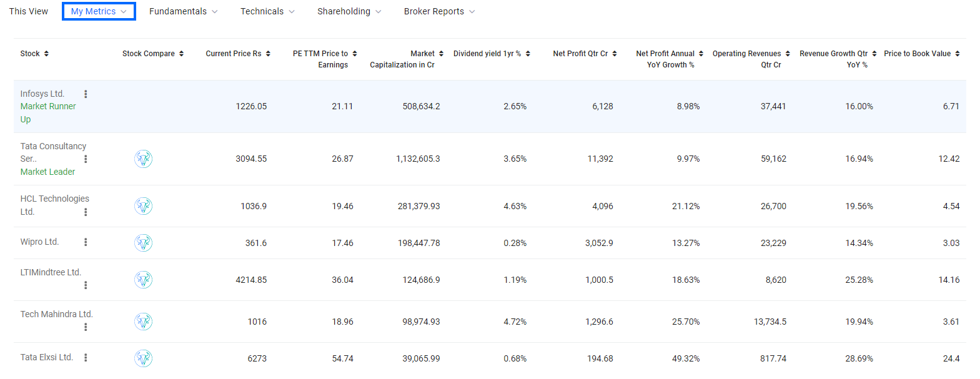
Task: Sort by Stock Compare column arrows
Action: pyautogui.click(x=181, y=54)
